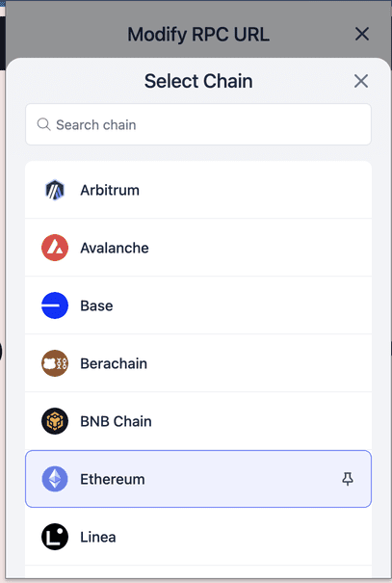Click the black Linea logo icon
Viewport: 392px width, 583px height.
coord(55,537)
